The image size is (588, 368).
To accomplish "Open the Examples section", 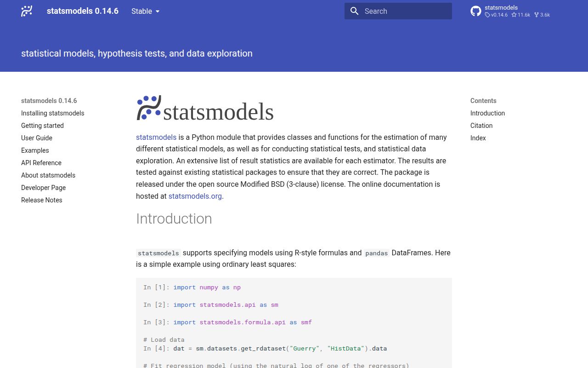I will (35, 150).
